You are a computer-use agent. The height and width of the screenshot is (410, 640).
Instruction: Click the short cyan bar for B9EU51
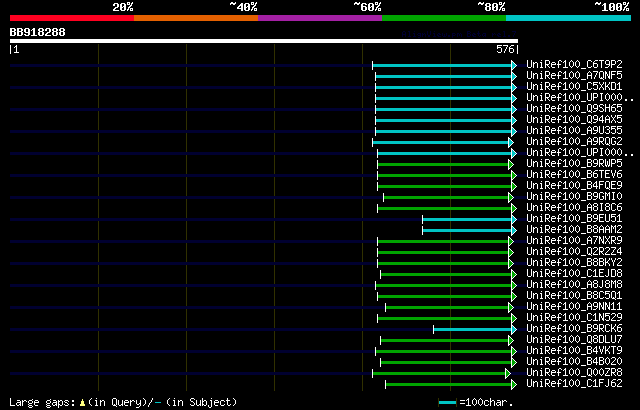pyautogui.click(x=467, y=219)
